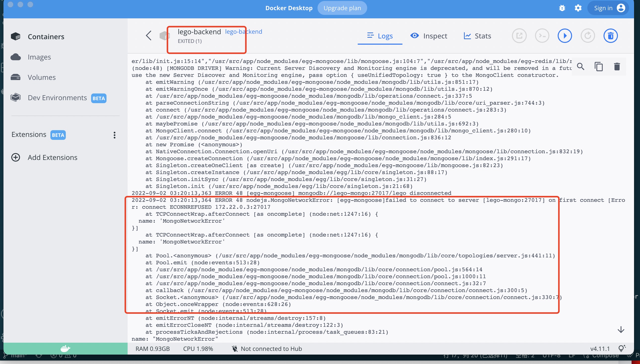Click the Dev Environments box icon
Screen dimensions: 640x364
[x=16, y=97]
